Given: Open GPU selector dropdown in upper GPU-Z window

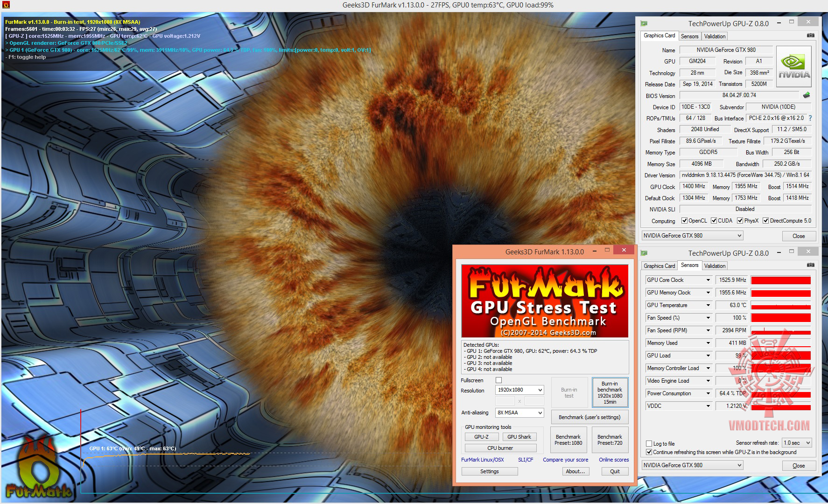Looking at the screenshot, I should (692, 236).
